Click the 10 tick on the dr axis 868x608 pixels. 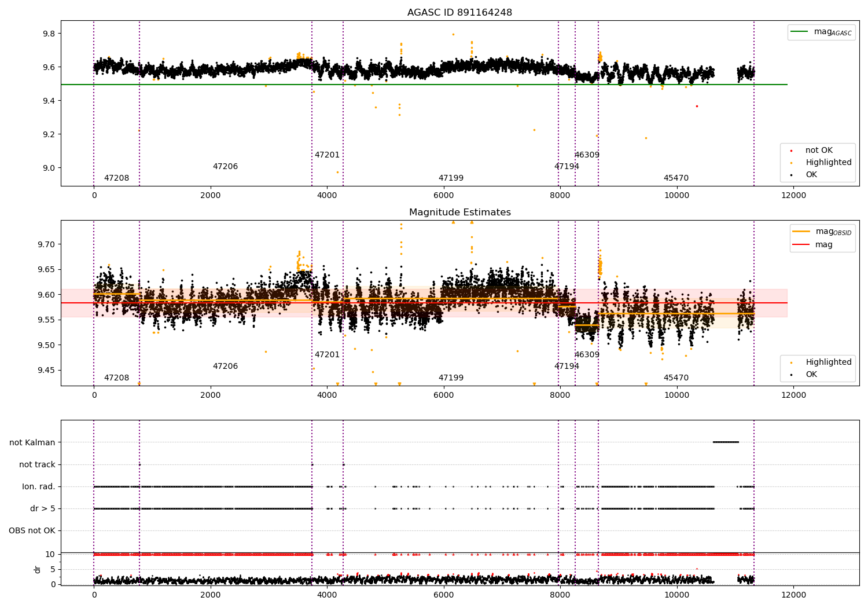[50, 555]
